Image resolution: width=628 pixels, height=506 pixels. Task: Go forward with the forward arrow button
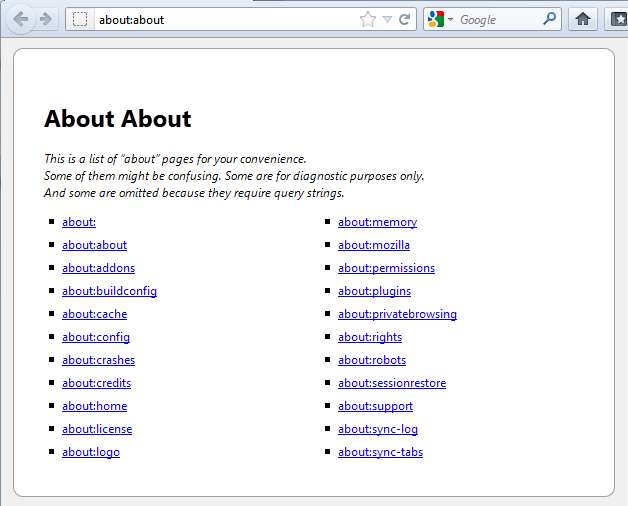(45, 19)
